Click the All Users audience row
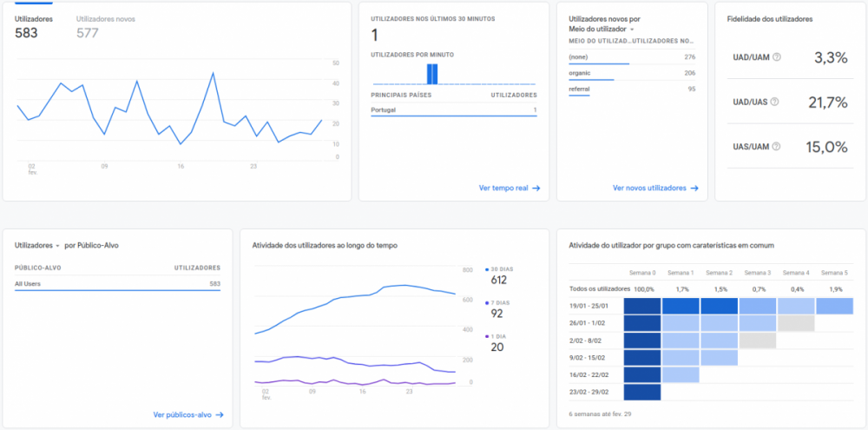Image resolution: width=868 pixels, height=430 pixels. (x=117, y=284)
